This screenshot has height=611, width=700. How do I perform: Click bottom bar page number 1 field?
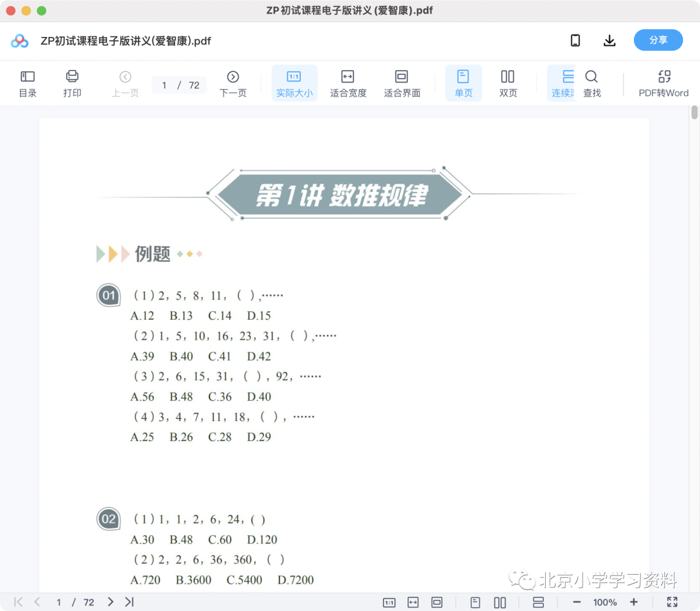58,603
